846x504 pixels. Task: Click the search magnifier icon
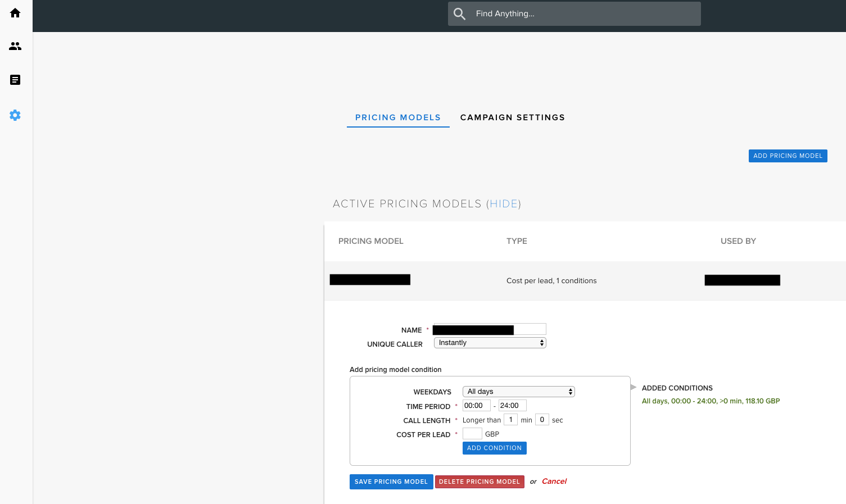459,13
